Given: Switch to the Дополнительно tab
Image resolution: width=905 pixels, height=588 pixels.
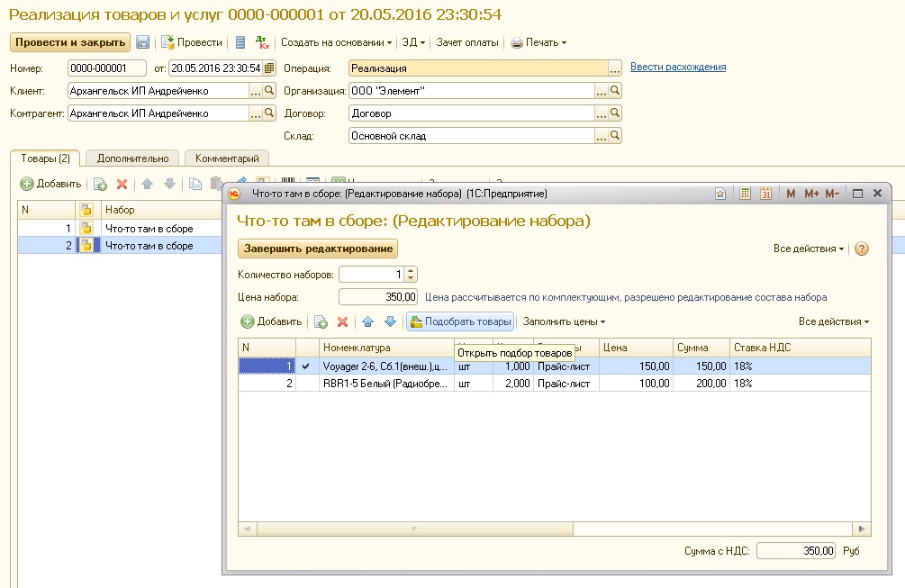Looking at the screenshot, I should coord(133,158).
